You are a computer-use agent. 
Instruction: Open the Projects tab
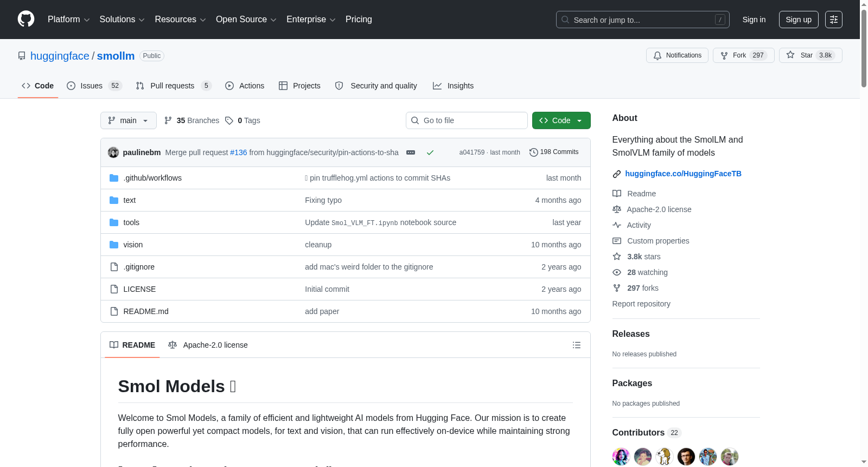pyautogui.click(x=299, y=86)
